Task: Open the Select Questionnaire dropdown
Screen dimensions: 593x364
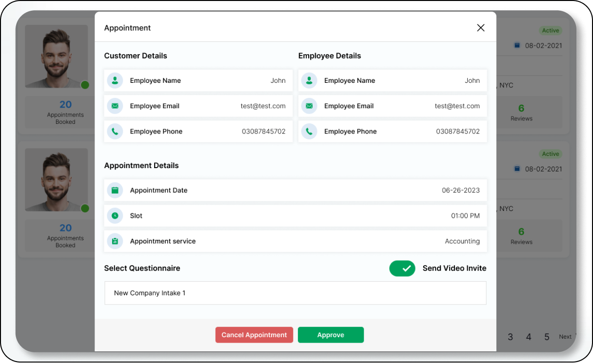Action: pos(295,293)
